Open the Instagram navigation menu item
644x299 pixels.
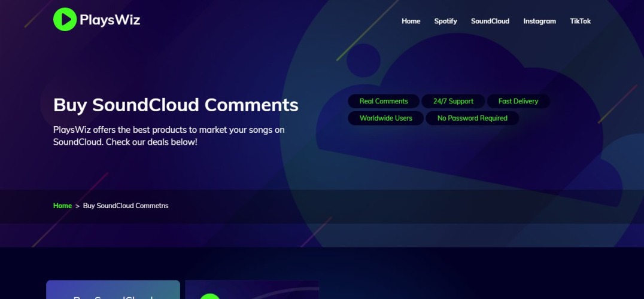[x=540, y=22]
